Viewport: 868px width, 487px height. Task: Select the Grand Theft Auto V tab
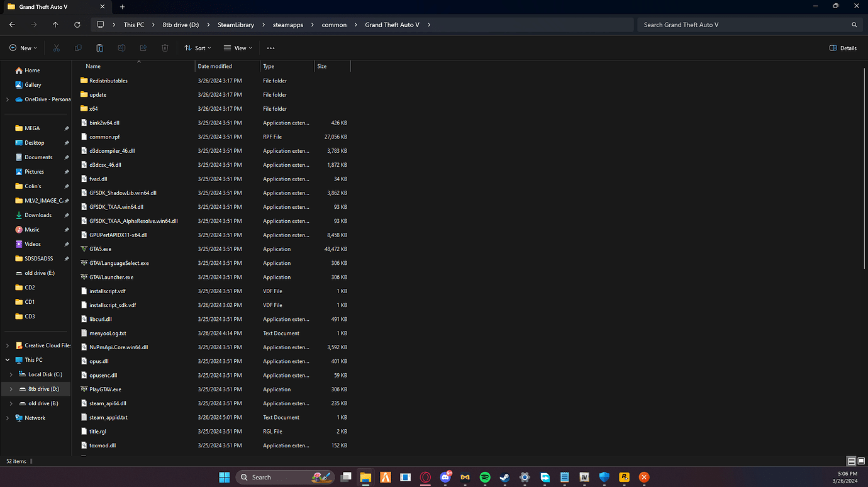click(x=55, y=7)
